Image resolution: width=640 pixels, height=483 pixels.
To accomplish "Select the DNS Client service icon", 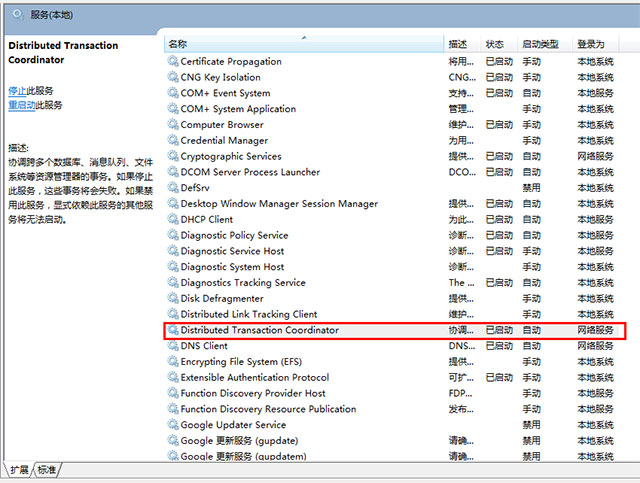I will (x=173, y=346).
